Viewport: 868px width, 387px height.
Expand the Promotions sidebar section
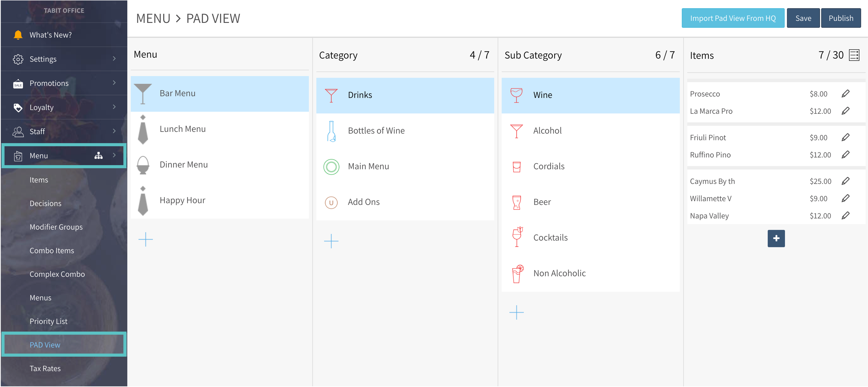114,83
